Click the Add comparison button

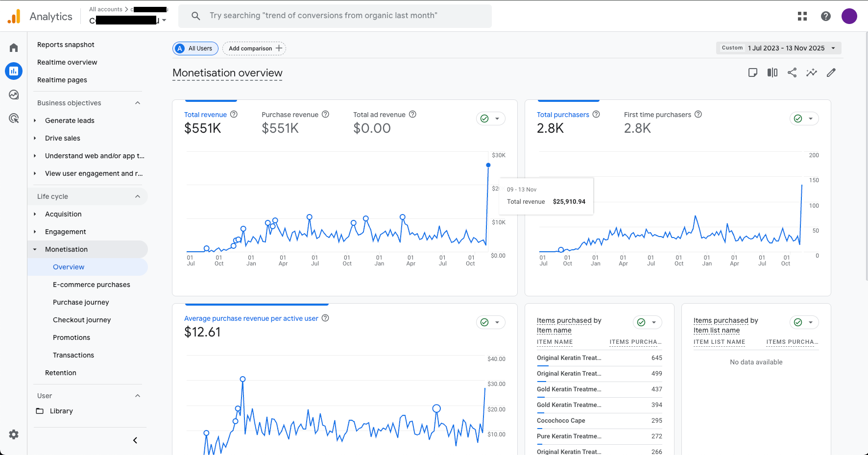(x=254, y=48)
